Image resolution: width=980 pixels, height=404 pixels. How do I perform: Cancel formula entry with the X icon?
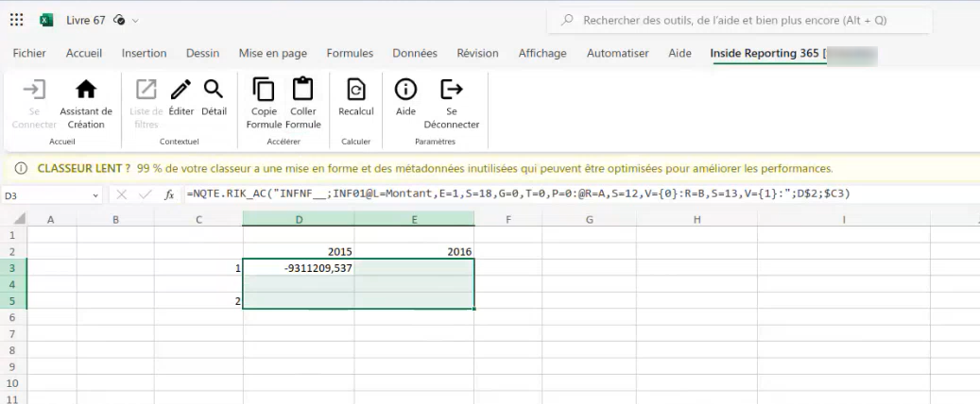121,194
